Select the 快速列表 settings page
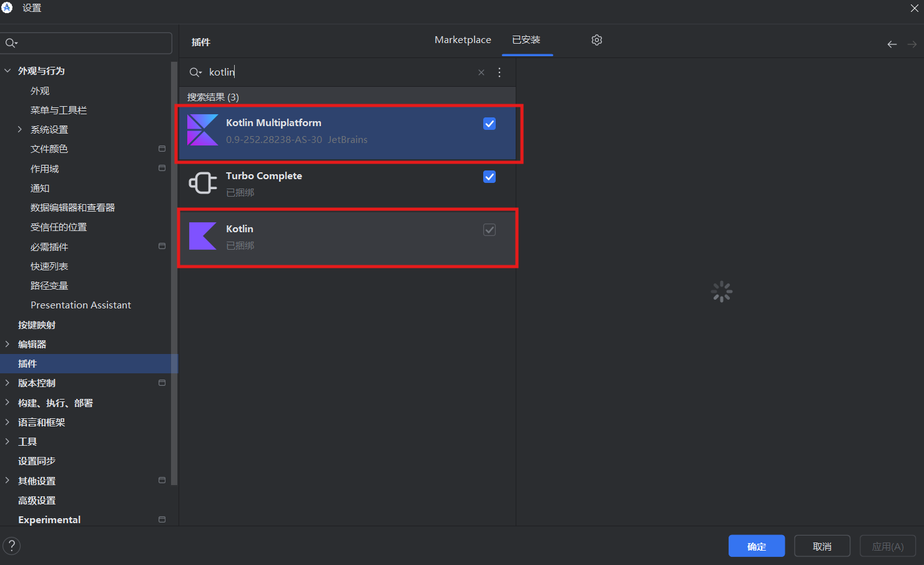The width and height of the screenshot is (924, 565). click(x=49, y=266)
